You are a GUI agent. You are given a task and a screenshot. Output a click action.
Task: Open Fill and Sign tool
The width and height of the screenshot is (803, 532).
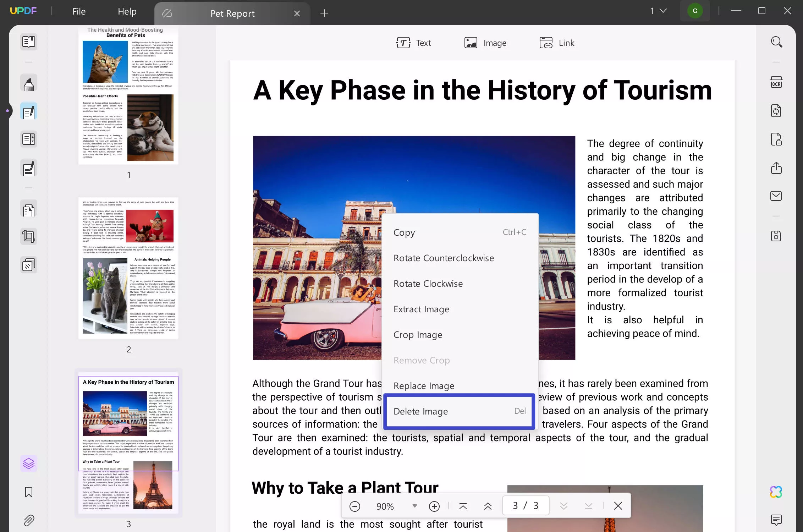tap(29, 168)
